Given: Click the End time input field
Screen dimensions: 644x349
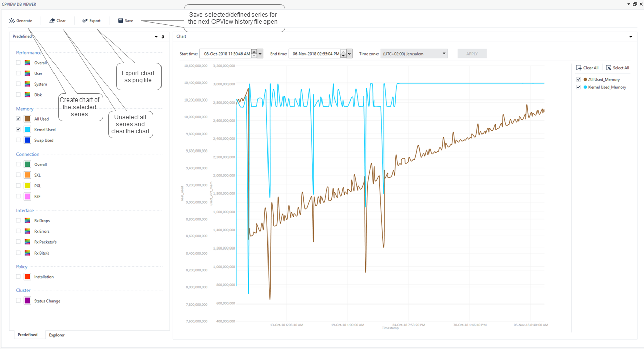Looking at the screenshot, I should click(x=315, y=53).
